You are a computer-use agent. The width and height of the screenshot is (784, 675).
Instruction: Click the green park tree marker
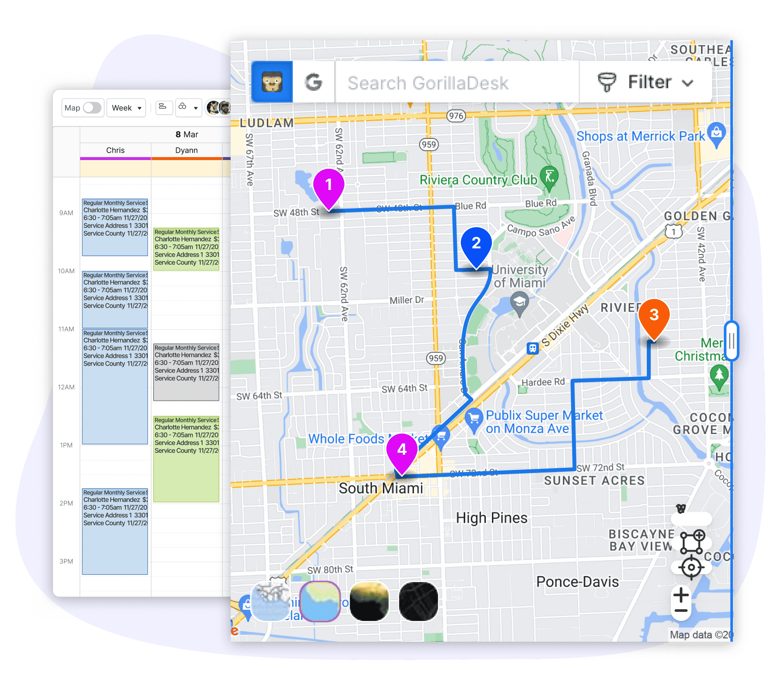(719, 377)
